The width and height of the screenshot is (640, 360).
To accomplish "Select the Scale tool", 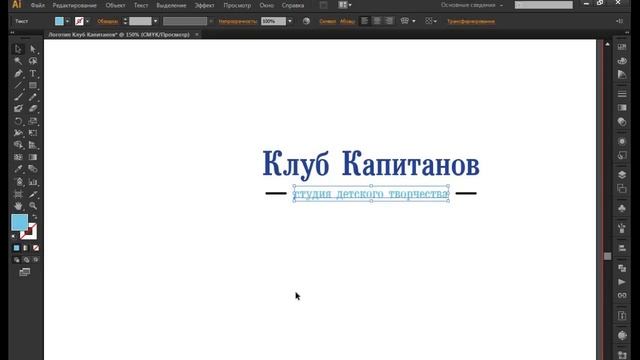I will click(x=33, y=121).
